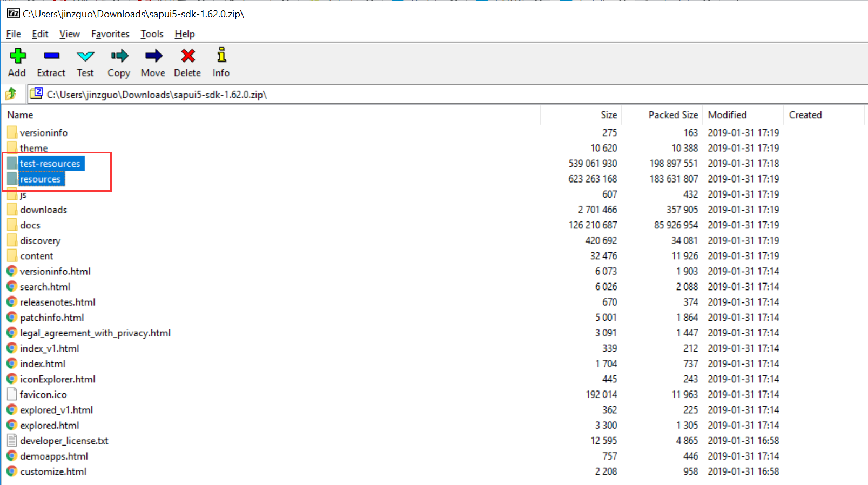Image resolution: width=868 pixels, height=485 pixels.
Task: Open the View menu
Action: (x=70, y=34)
